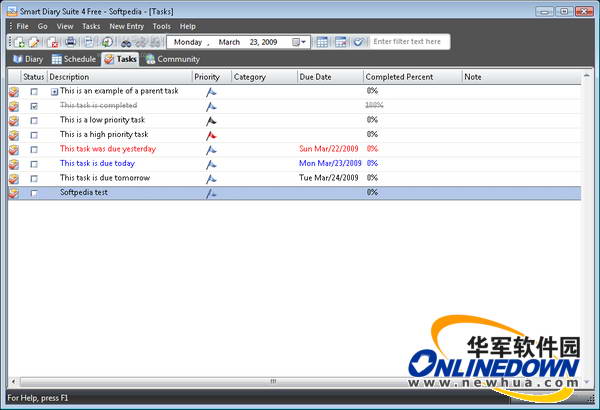
Task: Click priority flag of 'due today' task
Action: [211, 164]
